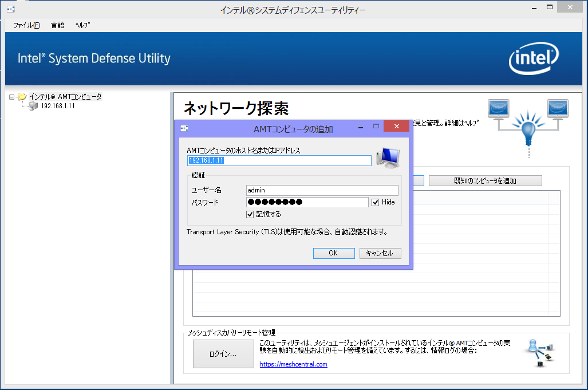
Task: Open the https://meshcentral.com link
Action: pyautogui.click(x=293, y=364)
